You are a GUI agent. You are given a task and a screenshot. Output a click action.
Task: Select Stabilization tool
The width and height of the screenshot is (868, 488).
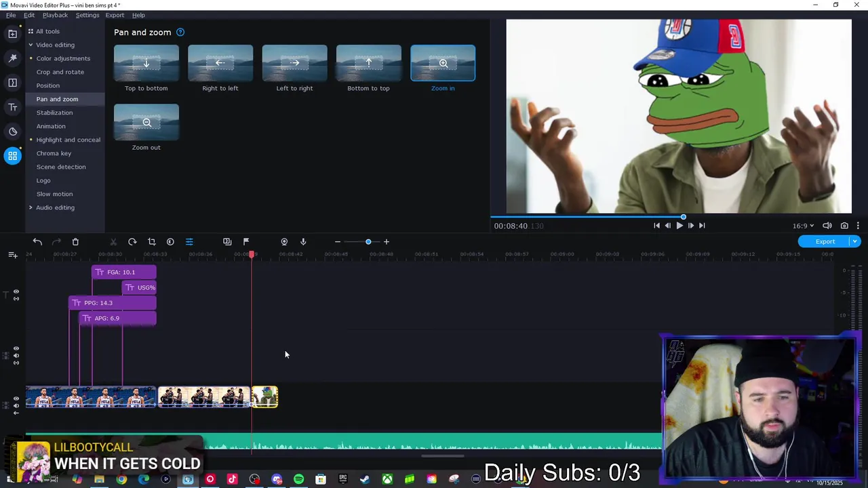tap(54, 113)
